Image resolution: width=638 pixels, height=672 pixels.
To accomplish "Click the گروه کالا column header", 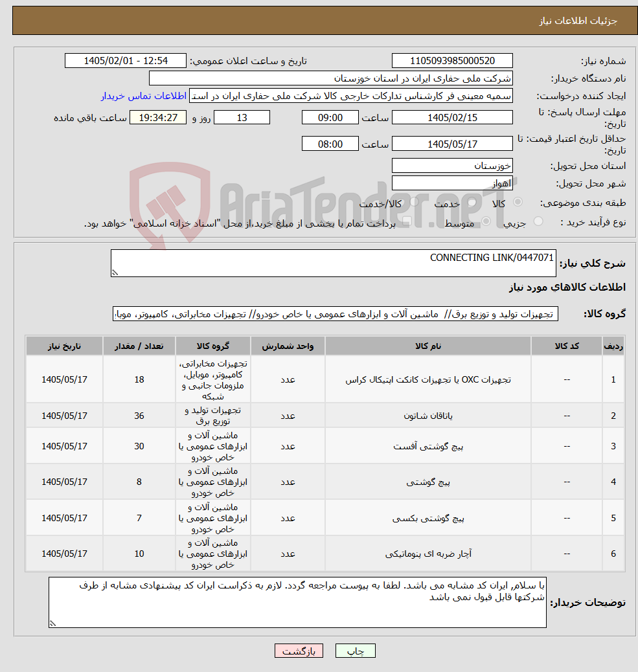I will (212, 346).
